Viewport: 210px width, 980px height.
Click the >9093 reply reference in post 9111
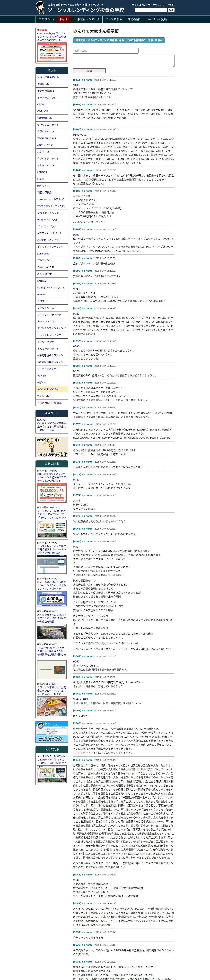click(x=77, y=93)
